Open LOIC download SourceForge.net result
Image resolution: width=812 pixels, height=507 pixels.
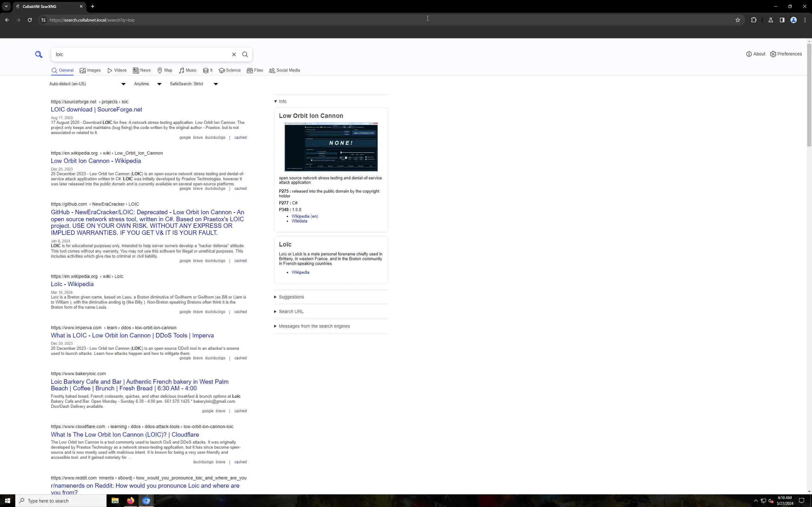(x=96, y=110)
